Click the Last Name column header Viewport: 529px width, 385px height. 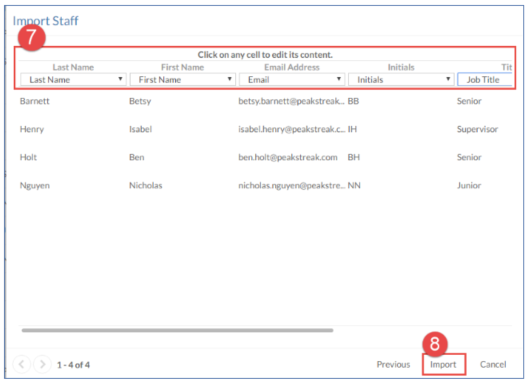tap(73, 67)
